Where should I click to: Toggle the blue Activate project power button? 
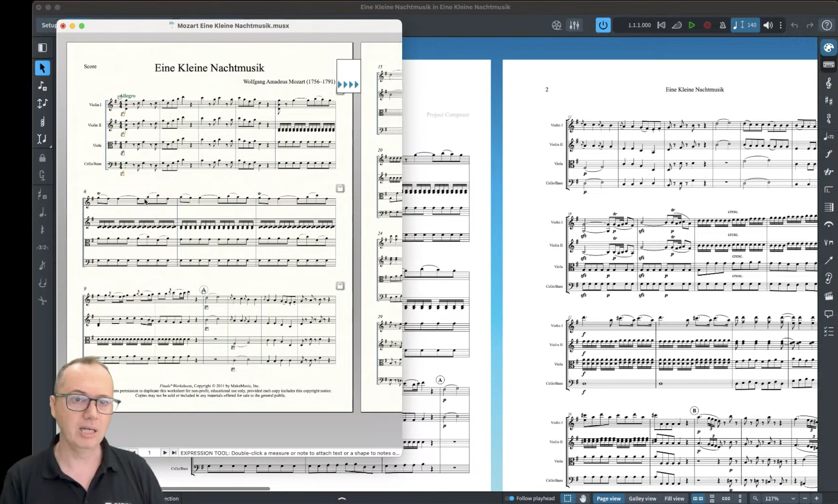pyautogui.click(x=603, y=25)
